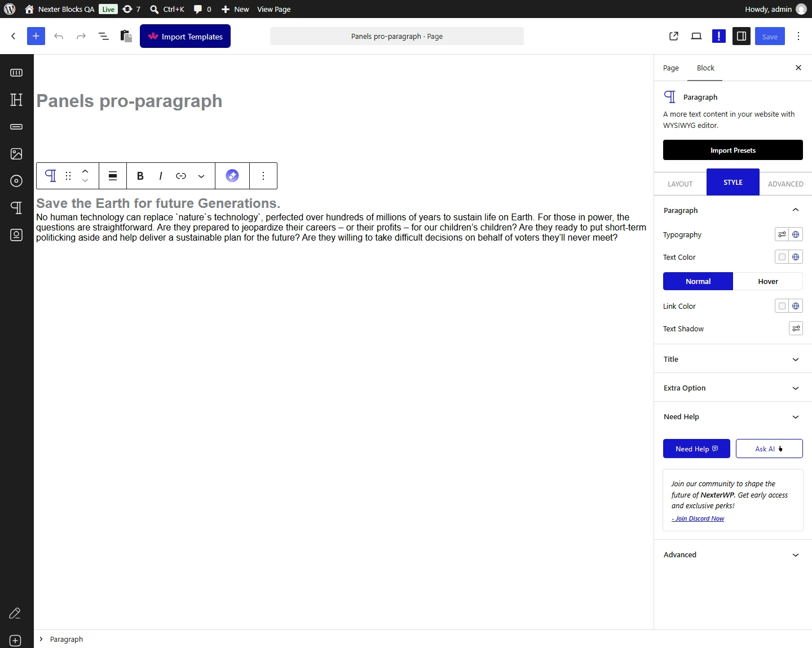Click the link icon in block toolbar
812x648 pixels.
coord(181,176)
